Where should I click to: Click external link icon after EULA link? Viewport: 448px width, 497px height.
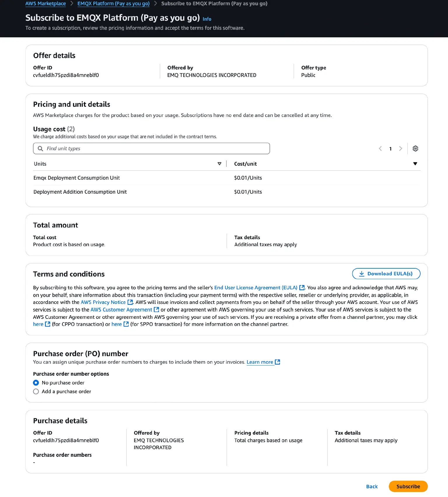[x=302, y=288]
